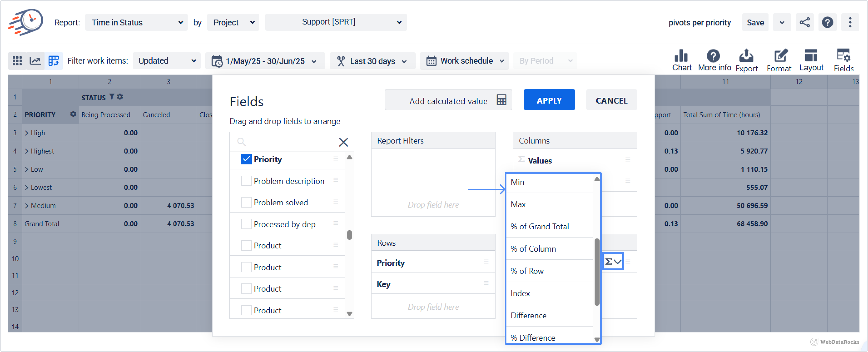The width and height of the screenshot is (868, 352).
Task: Click the APPLY button
Action: [548, 100]
